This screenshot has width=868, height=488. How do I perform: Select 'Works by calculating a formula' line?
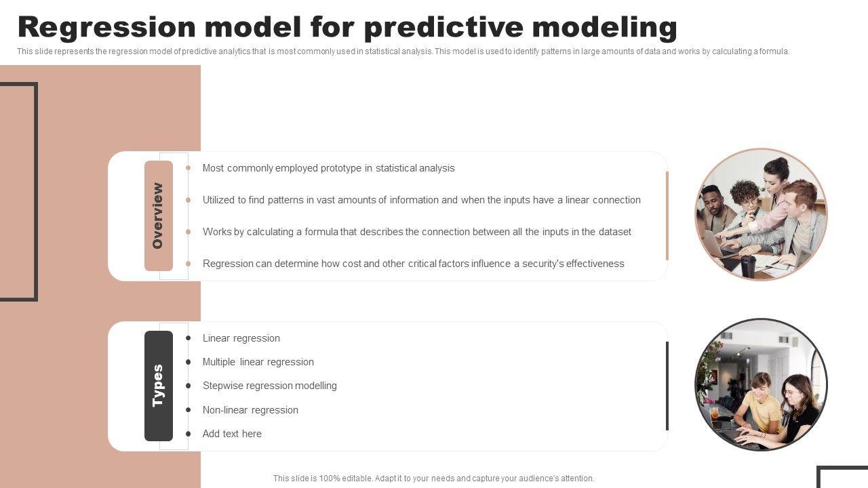[416, 232]
